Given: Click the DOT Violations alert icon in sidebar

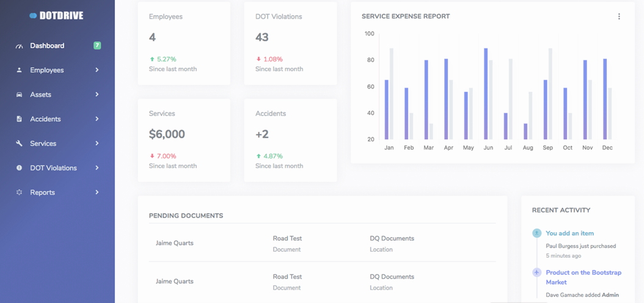Looking at the screenshot, I should (19, 168).
